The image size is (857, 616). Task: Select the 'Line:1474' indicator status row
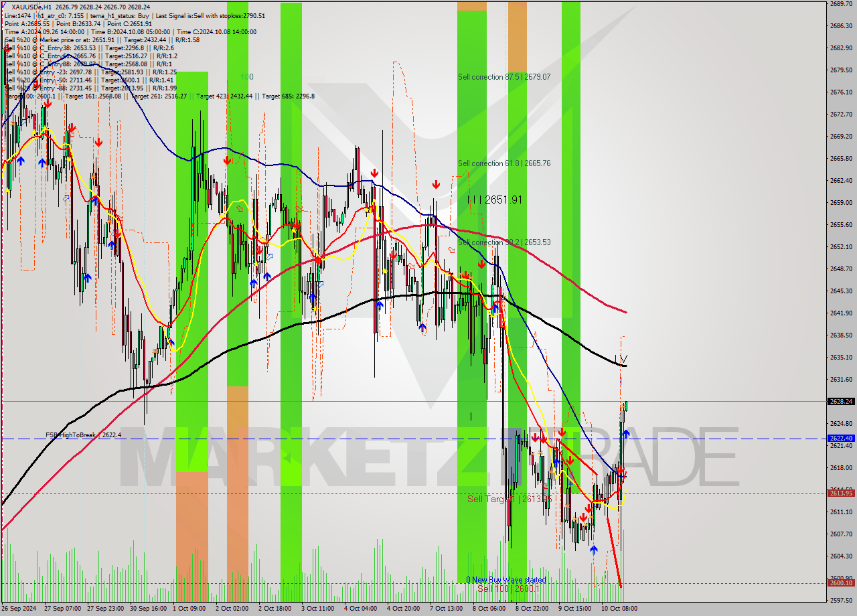[134, 15]
